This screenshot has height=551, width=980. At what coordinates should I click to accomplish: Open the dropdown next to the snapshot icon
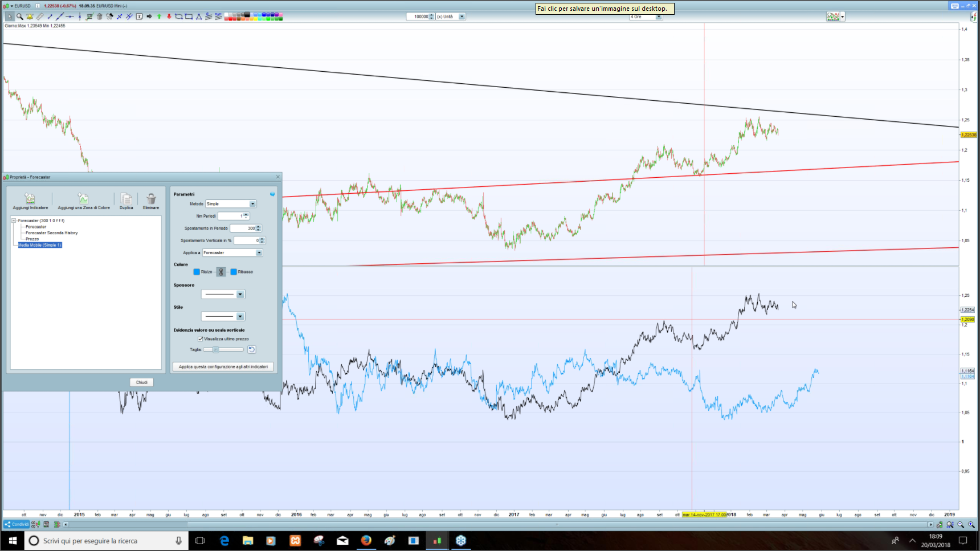(x=842, y=17)
